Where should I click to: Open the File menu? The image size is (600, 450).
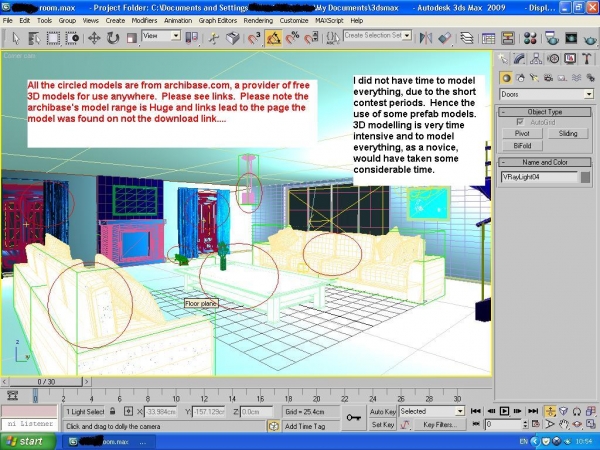coord(7,20)
